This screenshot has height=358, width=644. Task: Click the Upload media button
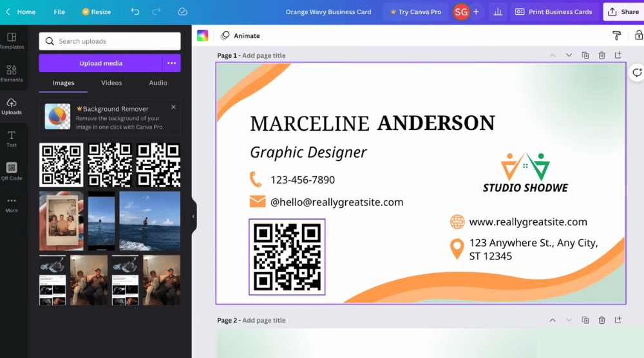100,63
